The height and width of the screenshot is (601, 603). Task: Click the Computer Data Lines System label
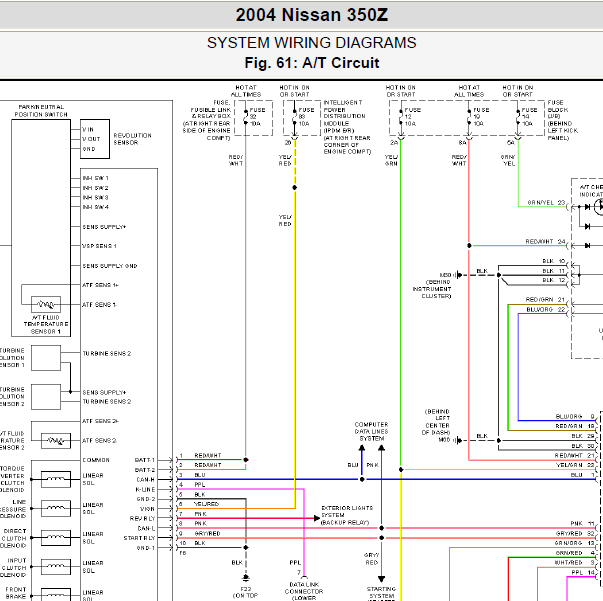click(x=371, y=431)
